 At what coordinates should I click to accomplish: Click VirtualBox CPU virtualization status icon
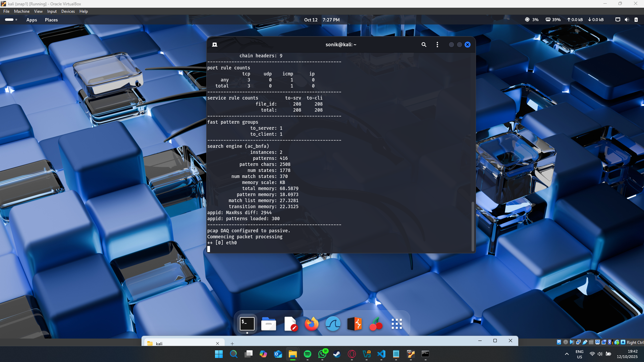pos(610,342)
